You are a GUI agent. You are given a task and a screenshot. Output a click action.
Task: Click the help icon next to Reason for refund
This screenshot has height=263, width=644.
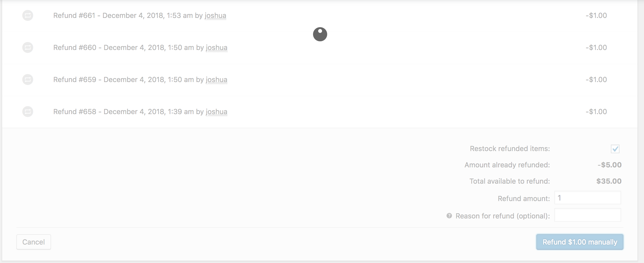pyautogui.click(x=449, y=215)
